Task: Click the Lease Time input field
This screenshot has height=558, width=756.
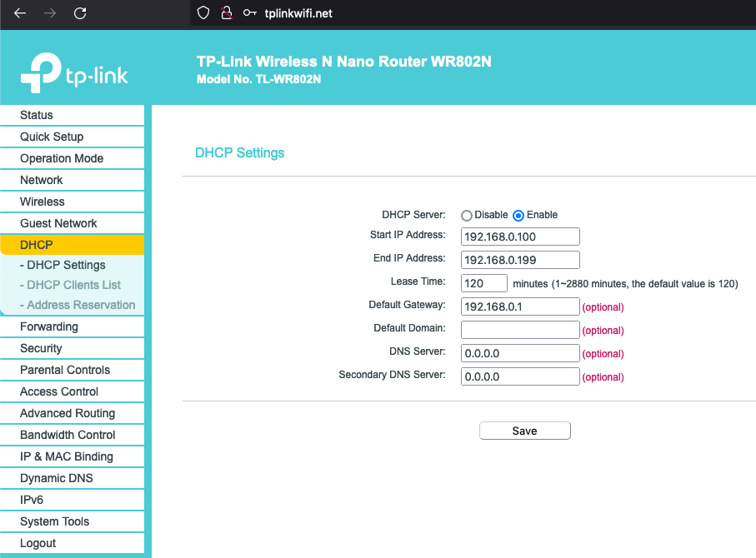Action: click(x=483, y=283)
